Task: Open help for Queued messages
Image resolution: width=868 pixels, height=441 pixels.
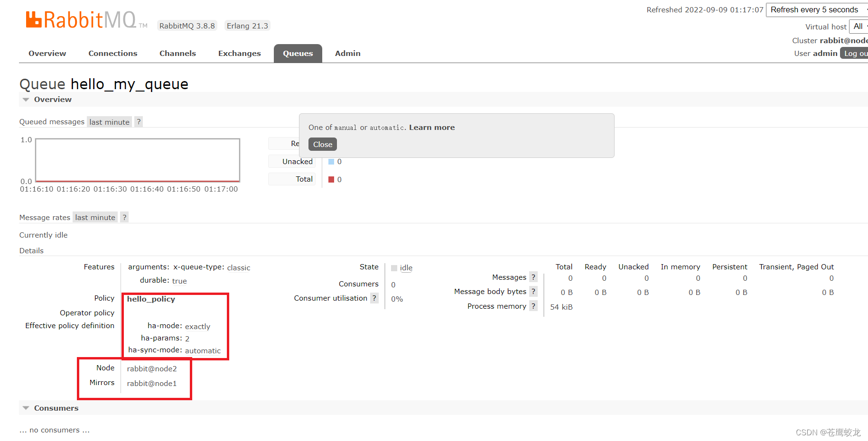Action: point(139,122)
